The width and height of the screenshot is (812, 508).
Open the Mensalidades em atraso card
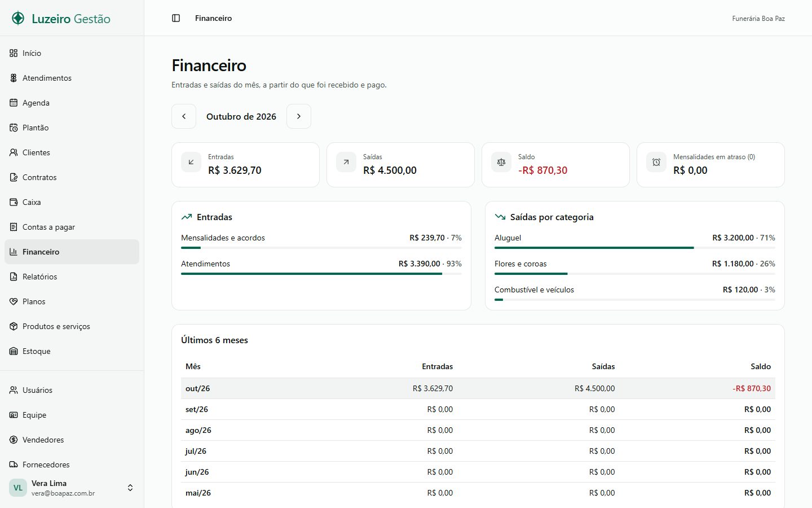(710, 165)
